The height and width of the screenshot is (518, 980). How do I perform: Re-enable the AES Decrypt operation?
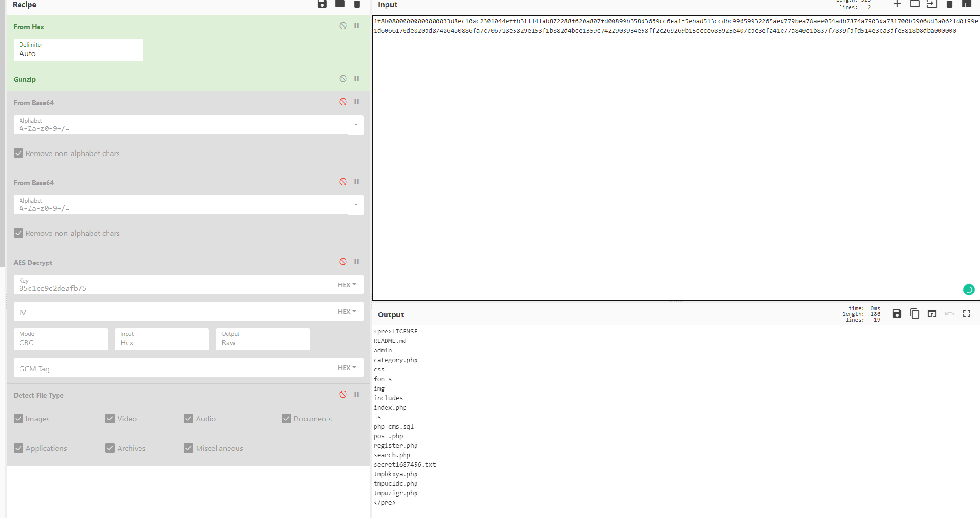coord(343,262)
